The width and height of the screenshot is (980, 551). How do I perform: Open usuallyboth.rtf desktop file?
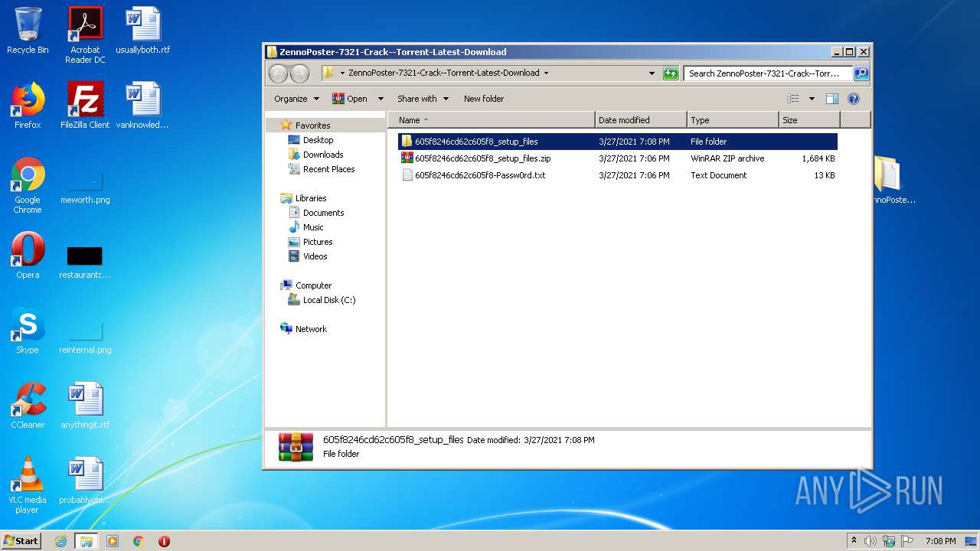click(142, 31)
